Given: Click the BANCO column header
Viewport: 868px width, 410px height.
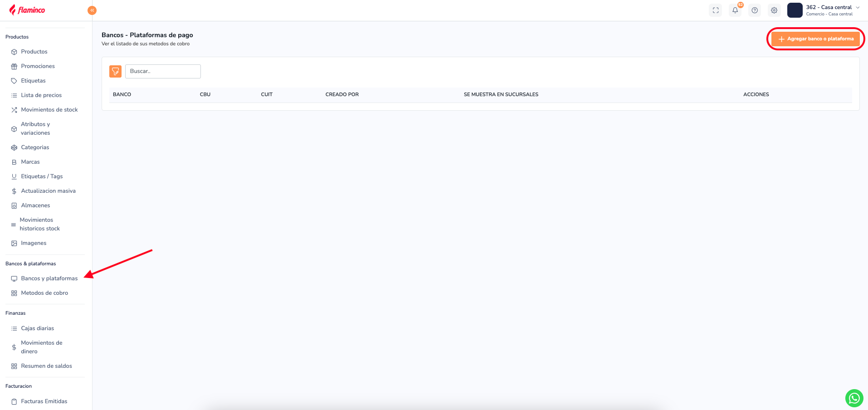Looking at the screenshot, I should click(122, 94).
